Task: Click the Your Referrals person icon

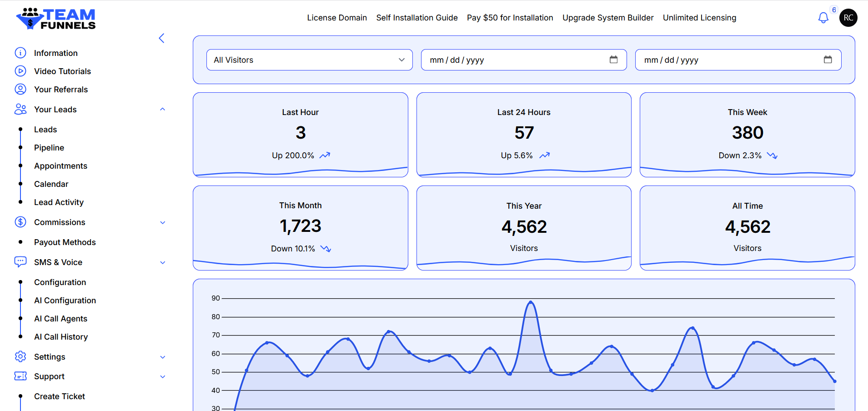Action: pos(20,89)
